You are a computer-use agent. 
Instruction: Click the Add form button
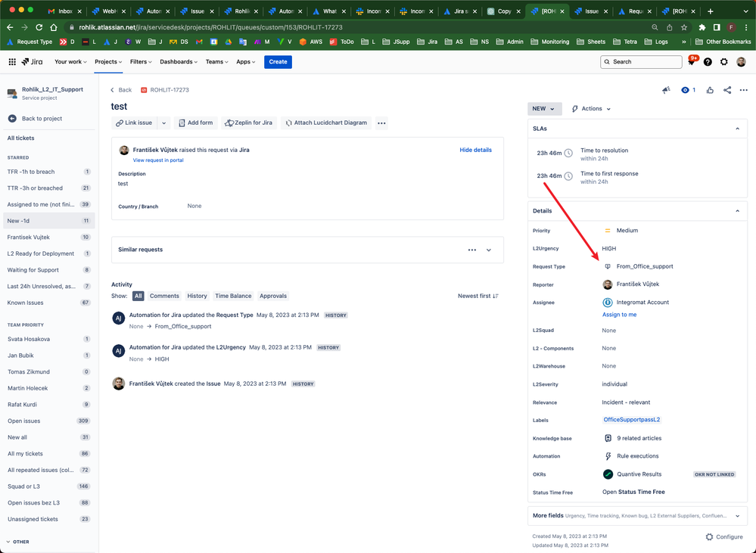195,123
